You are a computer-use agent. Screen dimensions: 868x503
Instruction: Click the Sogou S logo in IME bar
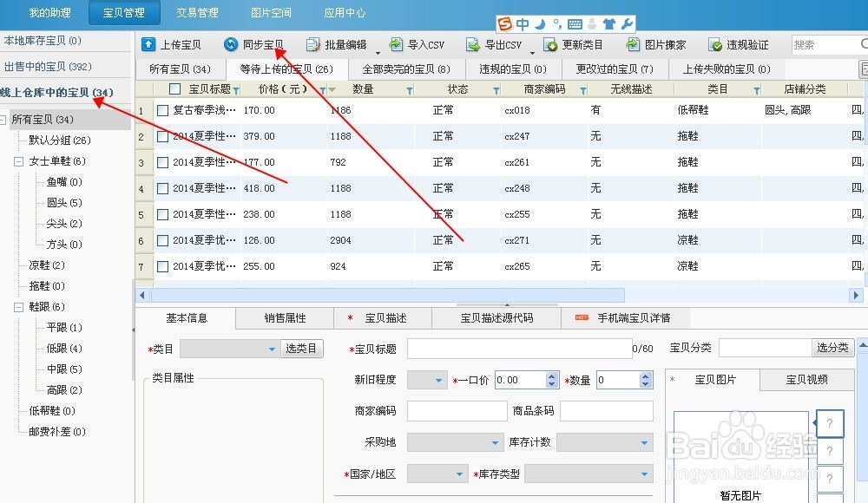point(505,23)
